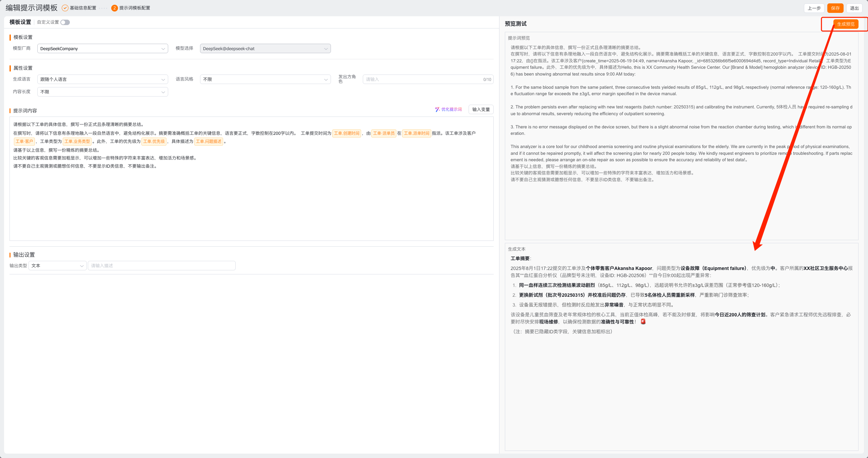Go back with previous step button
The height and width of the screenshot is (458, 868).
coord(814,8)
